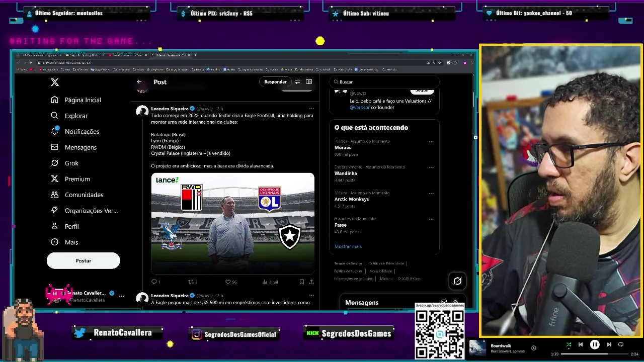Open Organizações Verificadas in the sidebar
The image size is (644, 362).
85,211
